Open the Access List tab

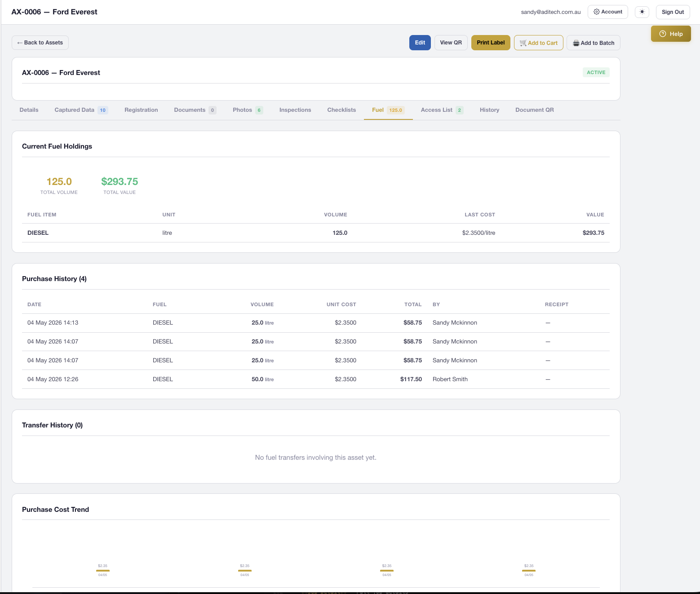(442, 110)
